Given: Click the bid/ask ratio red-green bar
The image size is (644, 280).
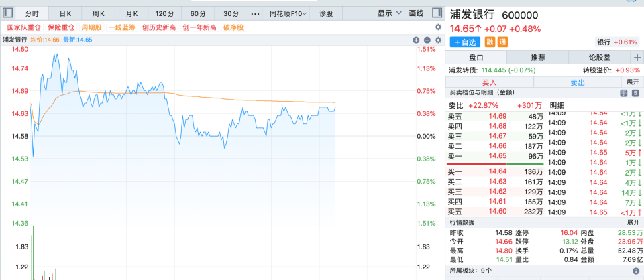Looking at the screenshot, I should (x=495, y=164).
